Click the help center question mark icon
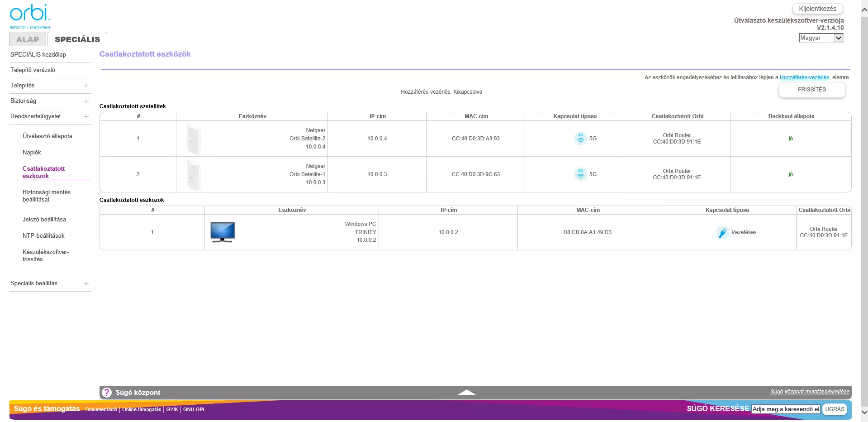 click(107, 393)
